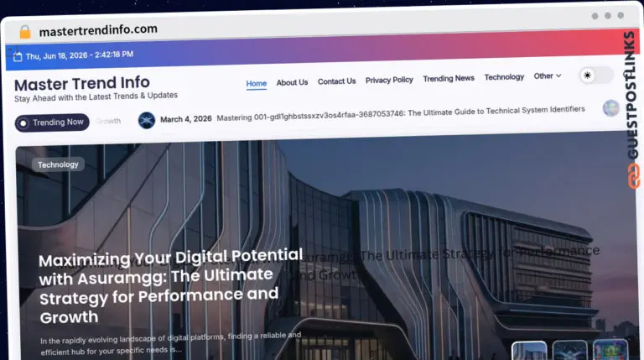The width and height of the screenshot is (644, 360).
Task: Open the Privacy Policy page
Action: tap(389, 80)
